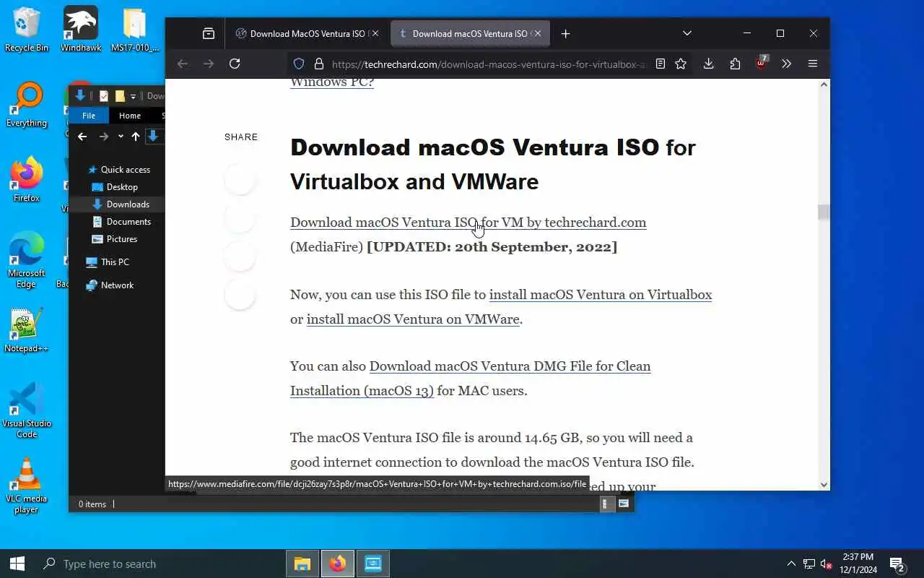Click the Windows PC? link at top
Screen dimensions: 924x578
click(x=332, y=82)
